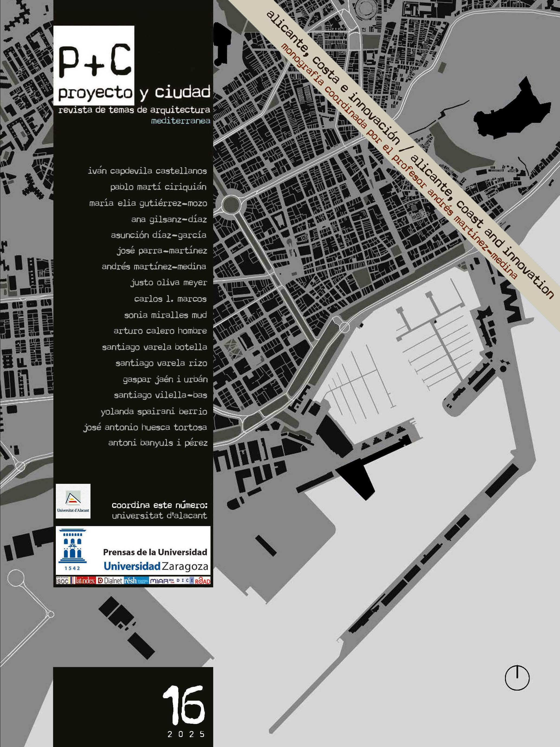560x747 pixels.
Task: Click the north compass symbol on the map
Action: pos(517,678)
